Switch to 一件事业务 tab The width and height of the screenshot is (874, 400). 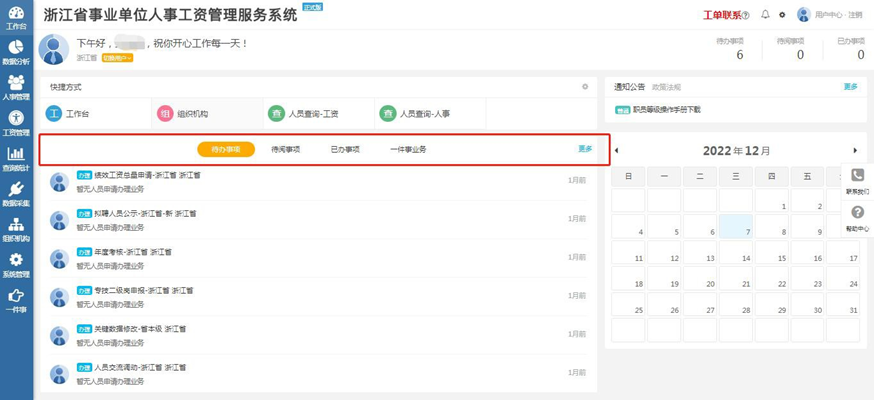tap(408, 149)
